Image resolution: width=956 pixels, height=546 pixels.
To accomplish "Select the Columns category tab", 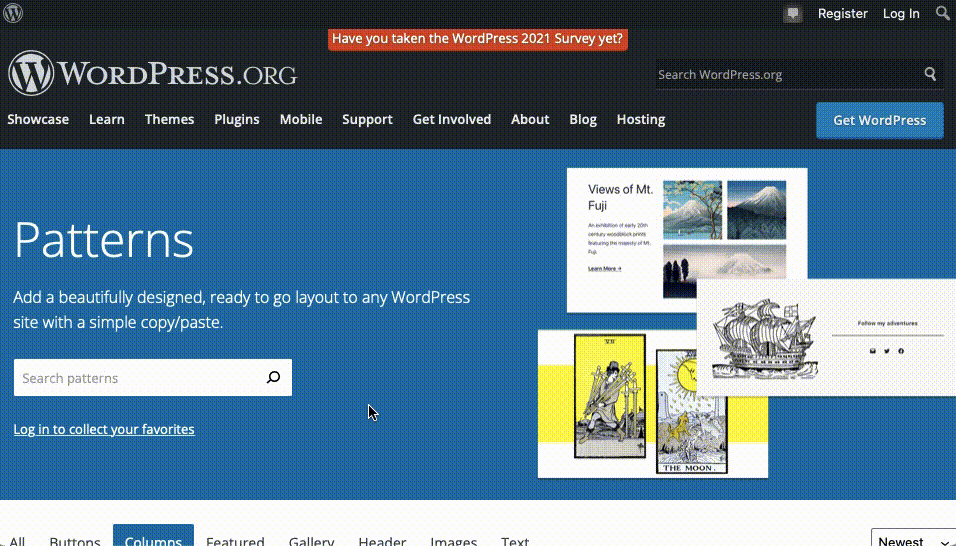I will pos(153,536).
